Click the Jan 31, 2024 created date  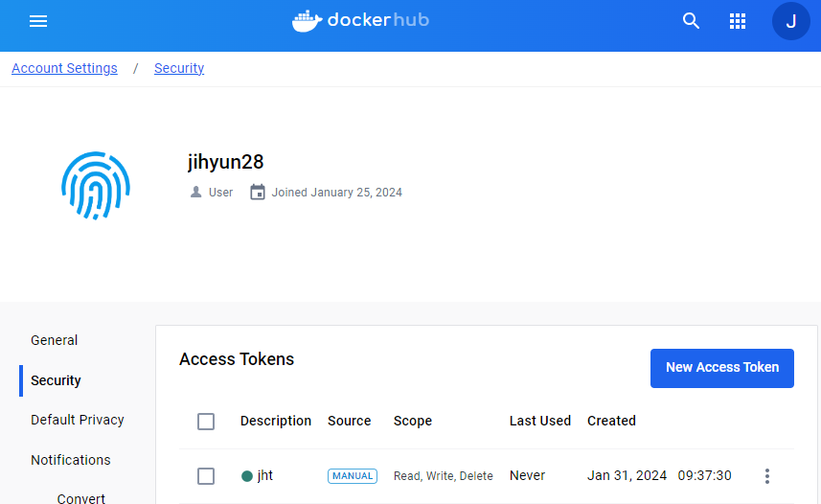[627, 475]
